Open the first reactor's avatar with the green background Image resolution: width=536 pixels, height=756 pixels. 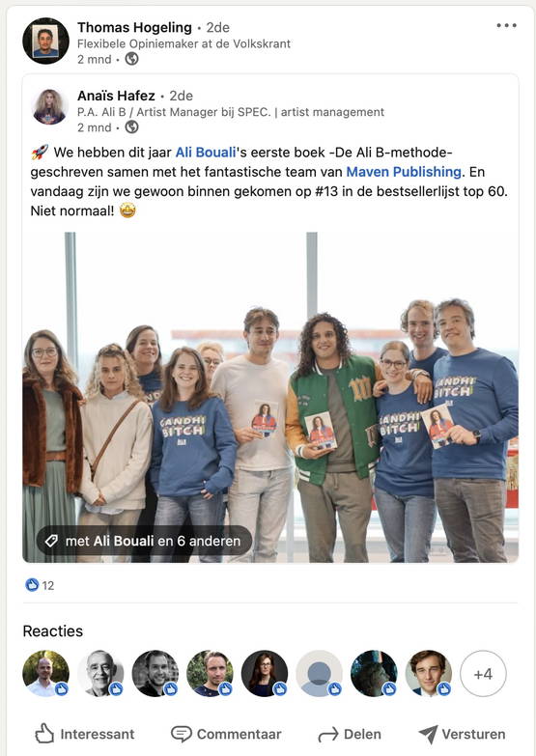tap(45, 674)
